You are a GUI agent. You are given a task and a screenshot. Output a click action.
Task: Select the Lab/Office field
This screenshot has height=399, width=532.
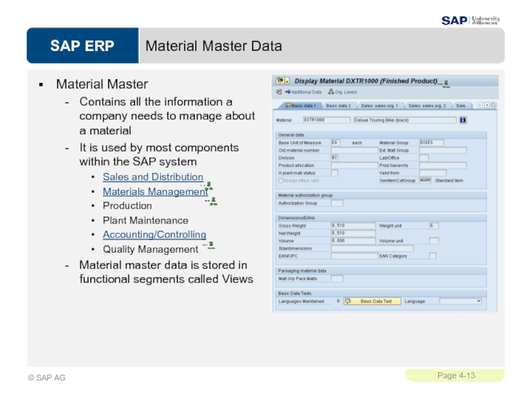click(x=424, y=158)
